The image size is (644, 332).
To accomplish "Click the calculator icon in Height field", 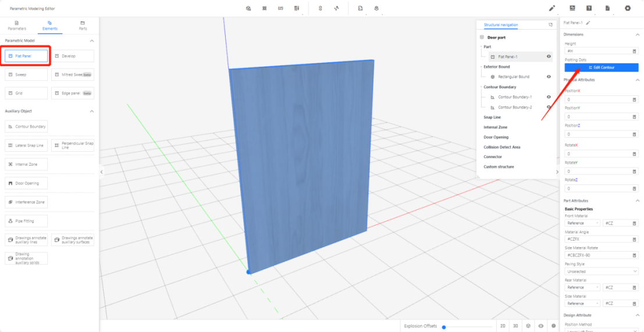I will pyautogui.click(x=634, y=51).
